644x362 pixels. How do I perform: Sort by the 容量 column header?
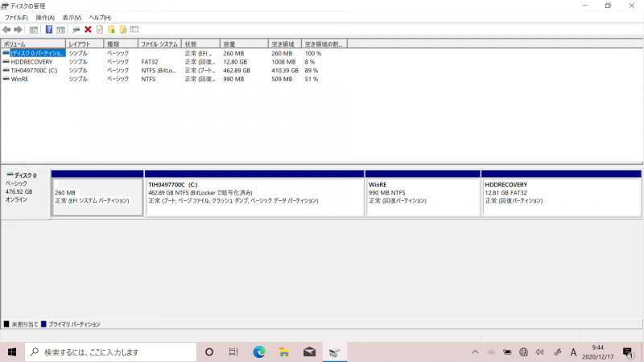point(244,44)
